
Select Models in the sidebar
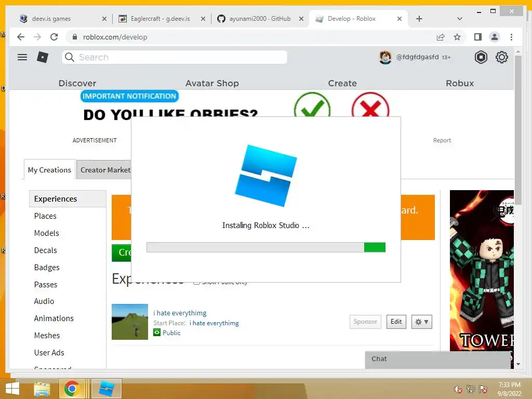(46, 233)
